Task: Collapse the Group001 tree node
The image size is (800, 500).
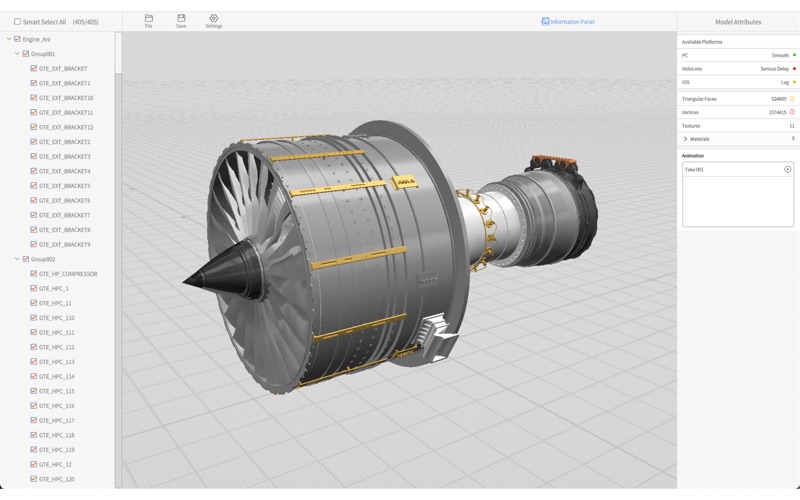Action: [17, 54]
